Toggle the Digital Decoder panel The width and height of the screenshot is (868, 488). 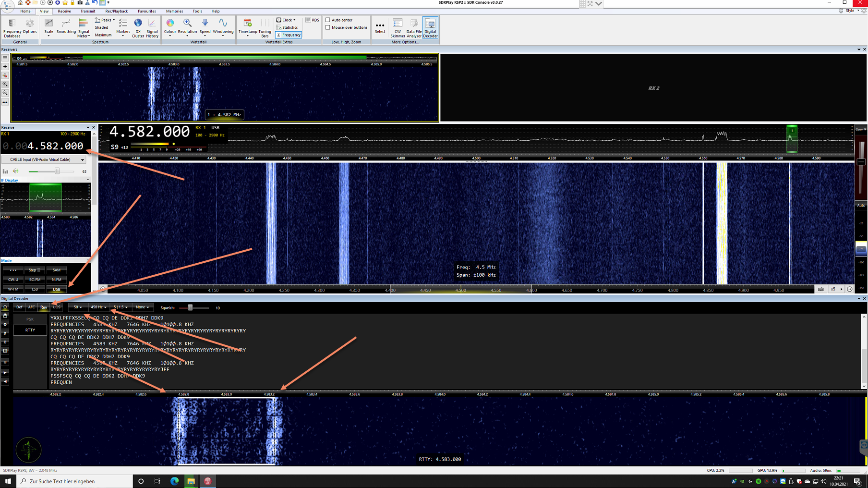tap(430, 28)
